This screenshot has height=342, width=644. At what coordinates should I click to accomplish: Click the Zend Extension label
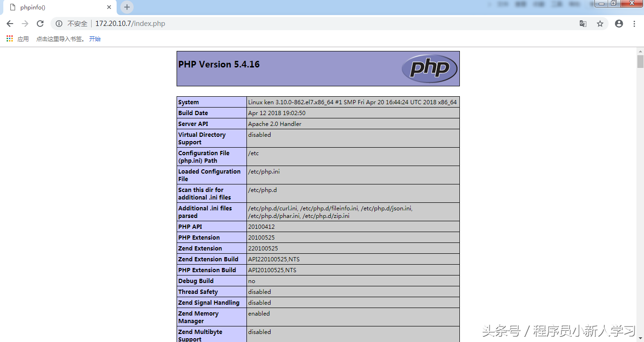coord(200,249)
